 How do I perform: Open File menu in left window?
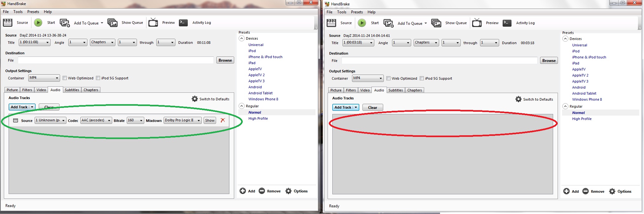6,12
